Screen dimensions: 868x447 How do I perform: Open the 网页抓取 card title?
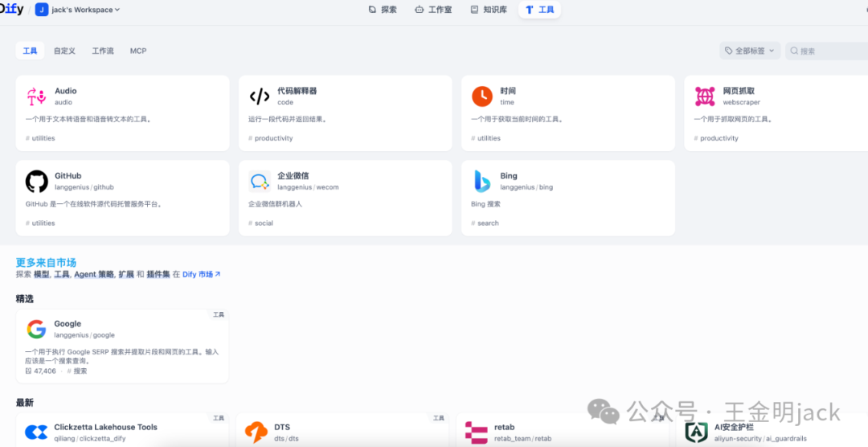739,91
